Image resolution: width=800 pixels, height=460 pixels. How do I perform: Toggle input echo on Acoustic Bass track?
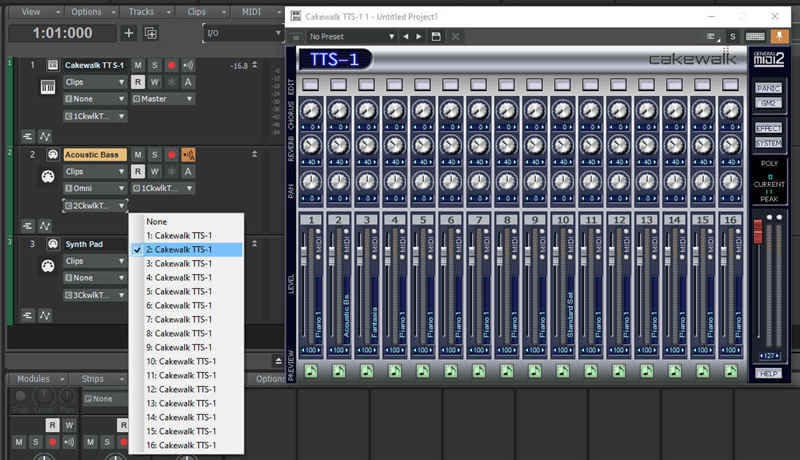(188, 155)
